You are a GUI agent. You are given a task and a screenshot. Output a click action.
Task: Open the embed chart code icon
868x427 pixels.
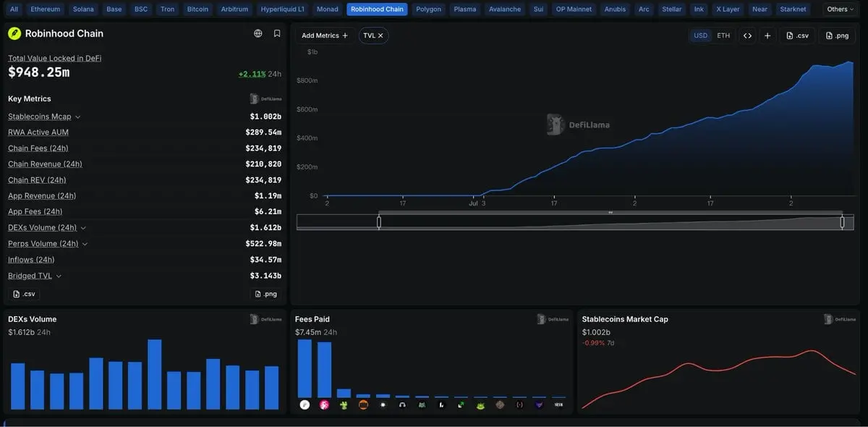747,35
